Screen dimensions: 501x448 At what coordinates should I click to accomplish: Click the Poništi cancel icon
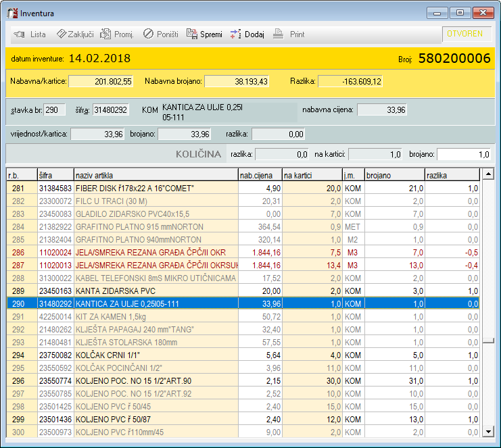148,34
